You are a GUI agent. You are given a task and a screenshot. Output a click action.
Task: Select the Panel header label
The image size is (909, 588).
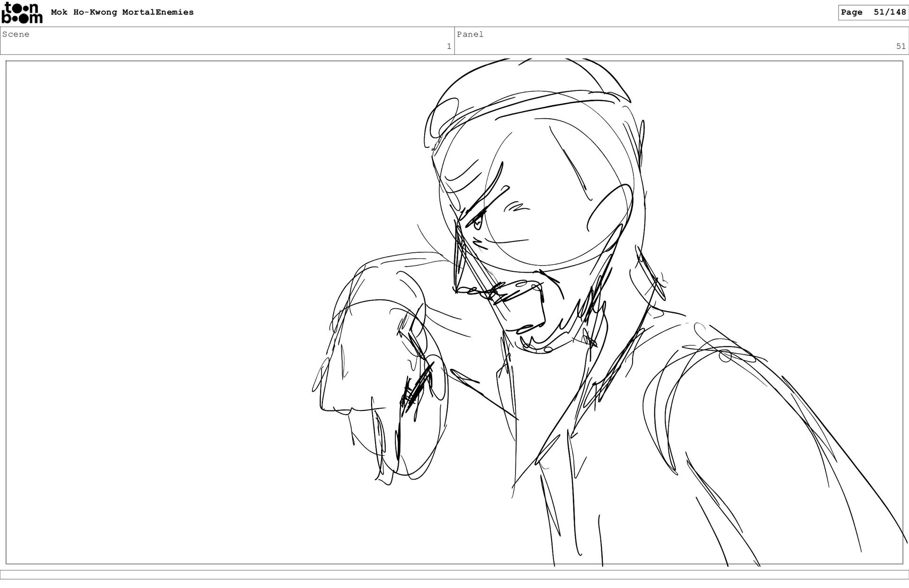pyautogui.click(x=470, y=34)
